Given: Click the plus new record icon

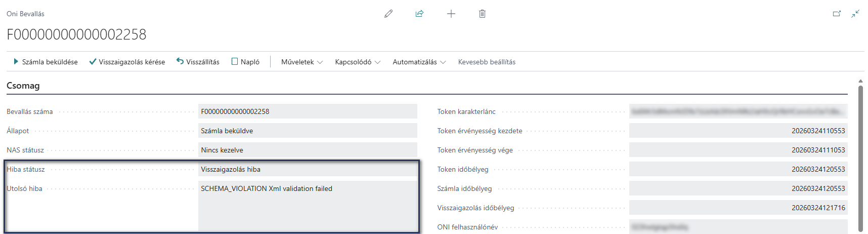Looking at the screenshot, I should pos(451,14).
